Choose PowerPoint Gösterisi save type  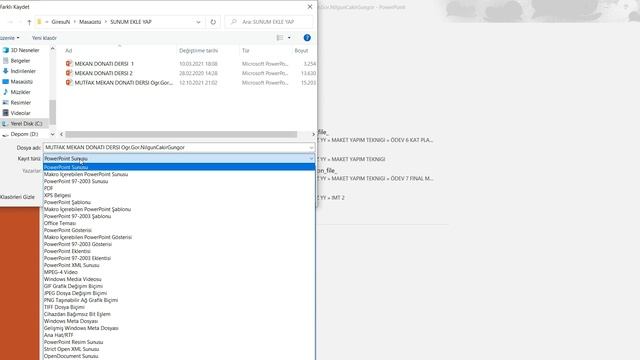pos(179,230)
